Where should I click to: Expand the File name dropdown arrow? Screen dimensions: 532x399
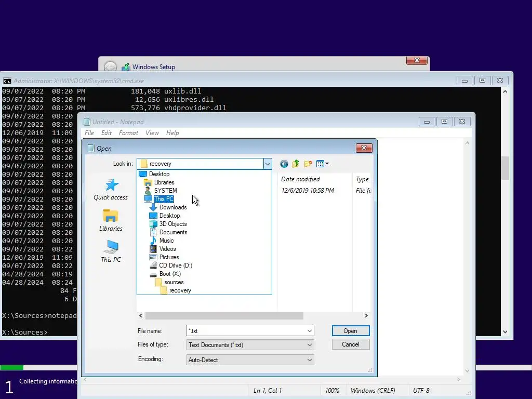[x=310, y=331]
